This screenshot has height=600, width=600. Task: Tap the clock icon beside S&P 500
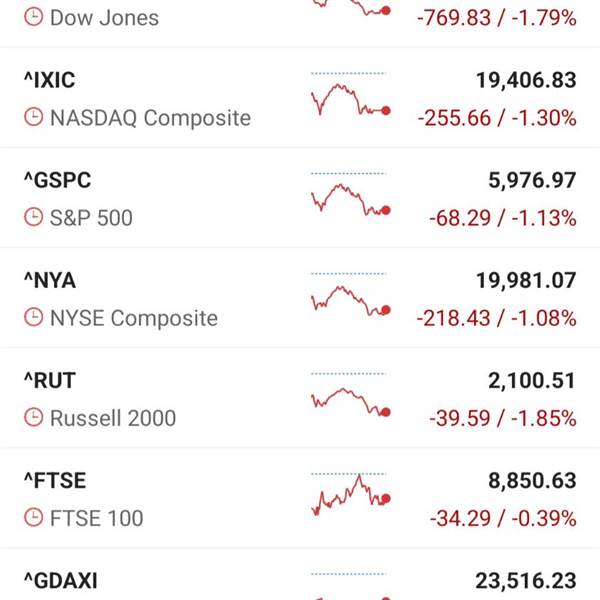pyautogui.click(x=34, y=217)
